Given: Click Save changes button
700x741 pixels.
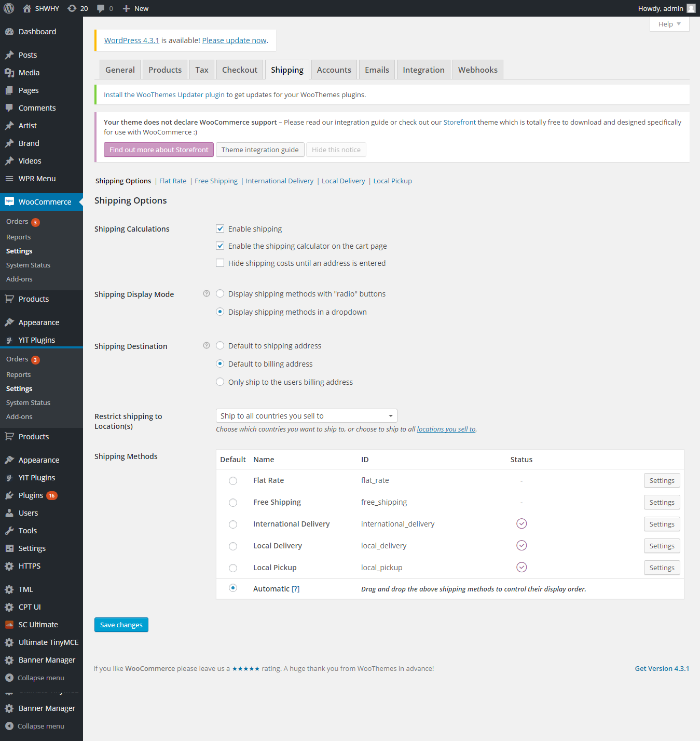Looking at the screenshot, I should point(121,625).
